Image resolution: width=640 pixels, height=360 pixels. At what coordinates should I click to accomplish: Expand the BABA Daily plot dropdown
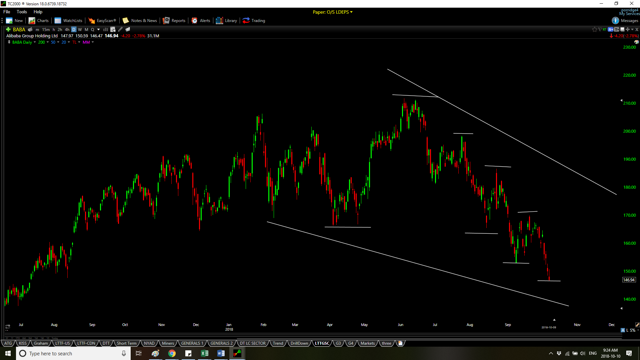35,42
